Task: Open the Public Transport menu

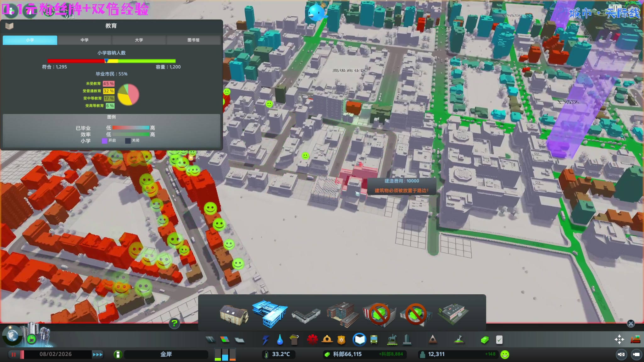Action: (x=374, y=340)
